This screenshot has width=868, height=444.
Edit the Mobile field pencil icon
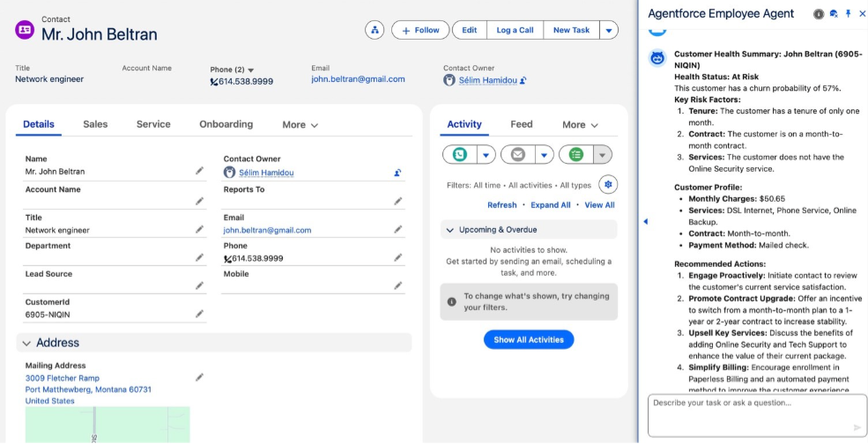point(397,285)
